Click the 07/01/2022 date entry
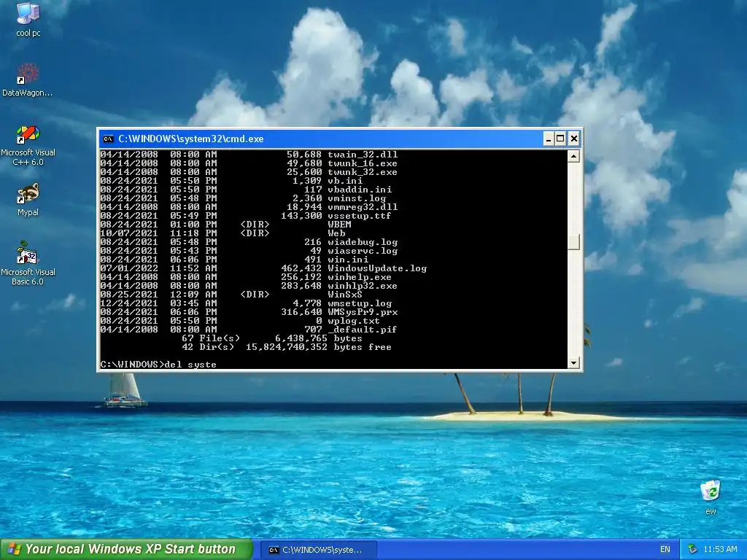 129,268
